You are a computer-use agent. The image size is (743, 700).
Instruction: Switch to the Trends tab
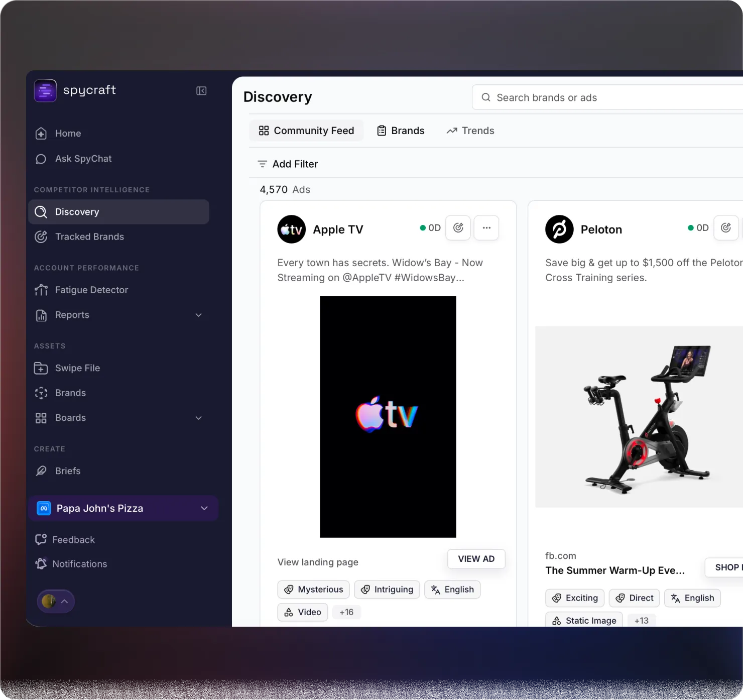[x=470, y=131]
